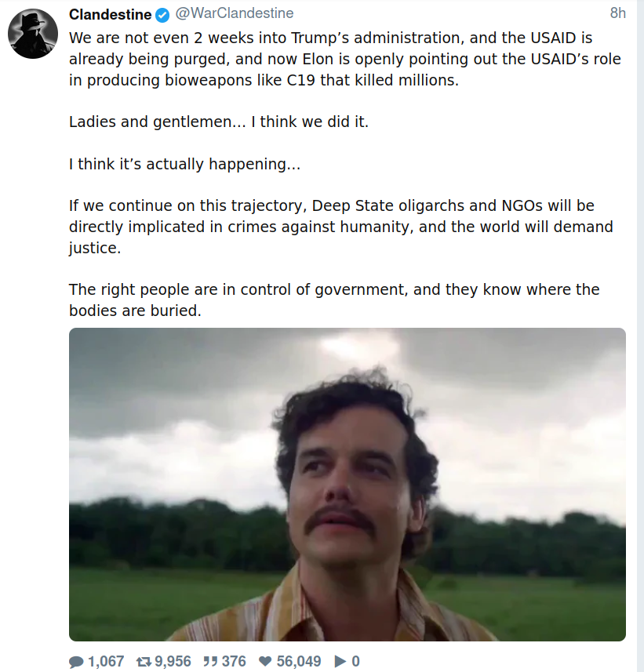Click the 0 plays count
Image resolution: width=644 pixels, height=672 pixels.
click(356, 662)
